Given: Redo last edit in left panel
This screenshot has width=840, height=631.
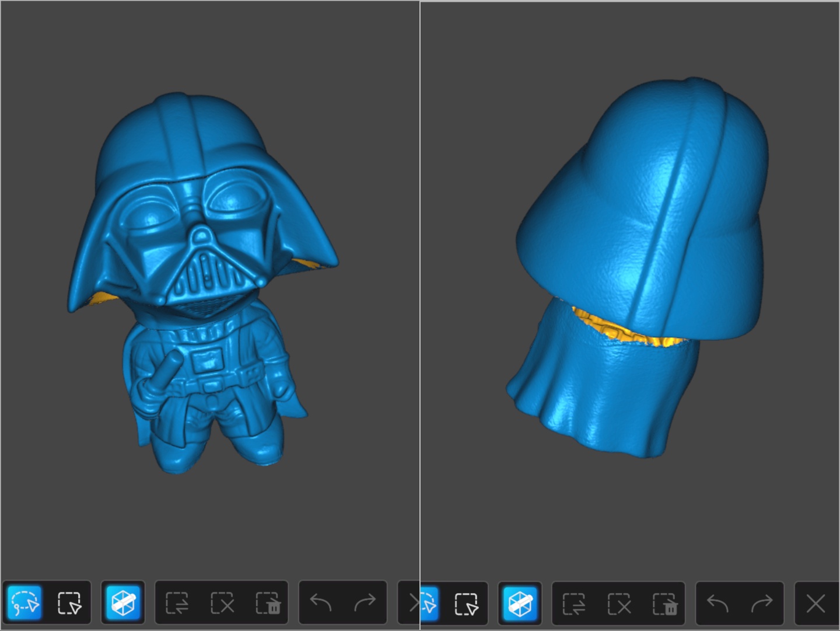Looking at the screenshot, I should pyautogui.click(x=365, y=603).
